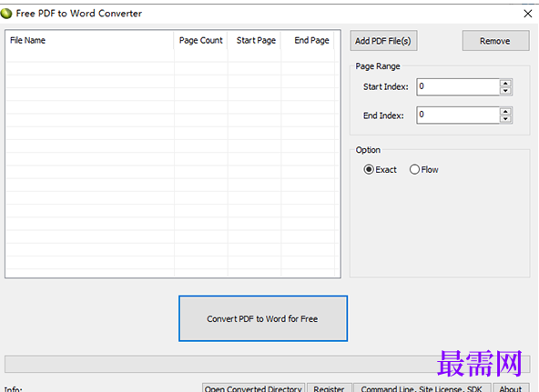Click the green application icon in title bar
This screenshot has width=539, height=392.
pyautogui.click(x=6, y=14)
